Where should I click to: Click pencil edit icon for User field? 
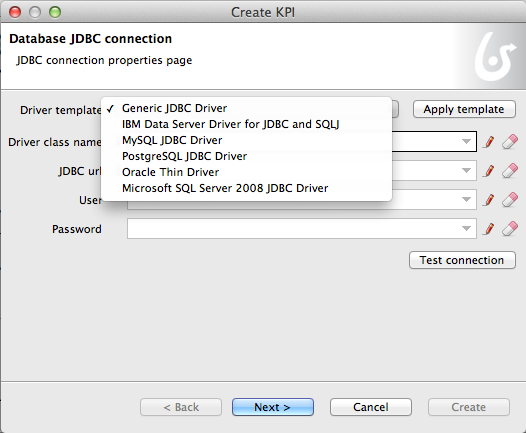(489, 200)
